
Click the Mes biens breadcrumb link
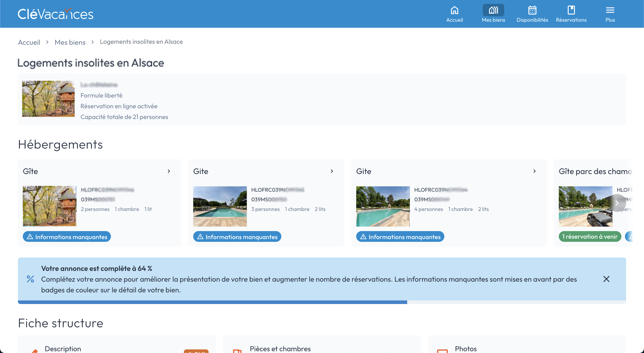pos(70,42)
